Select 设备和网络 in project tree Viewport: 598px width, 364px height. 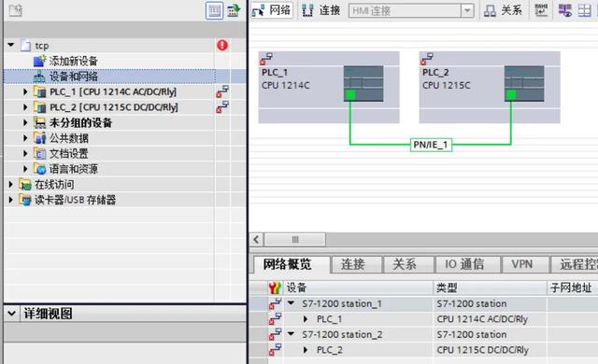tap(73, 77)
